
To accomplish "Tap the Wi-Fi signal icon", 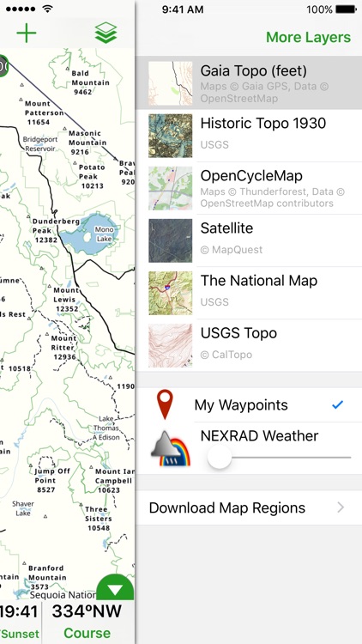I will click(49, 9).
